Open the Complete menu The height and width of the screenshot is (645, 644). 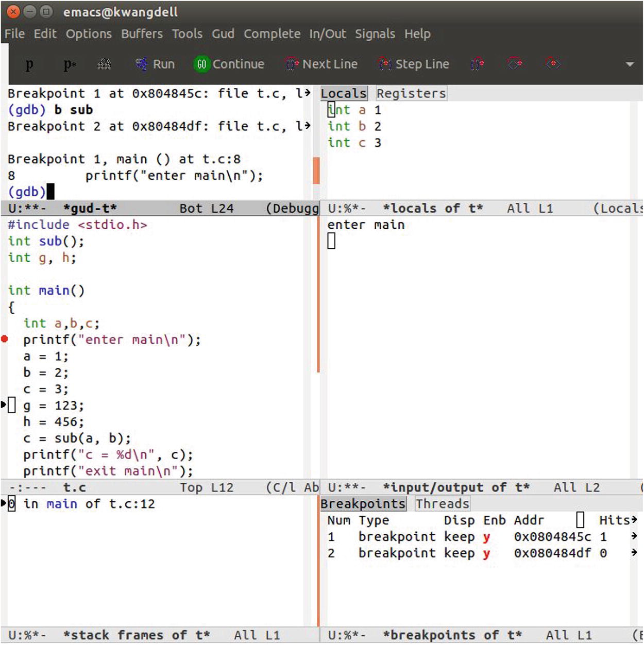(272, 34)
